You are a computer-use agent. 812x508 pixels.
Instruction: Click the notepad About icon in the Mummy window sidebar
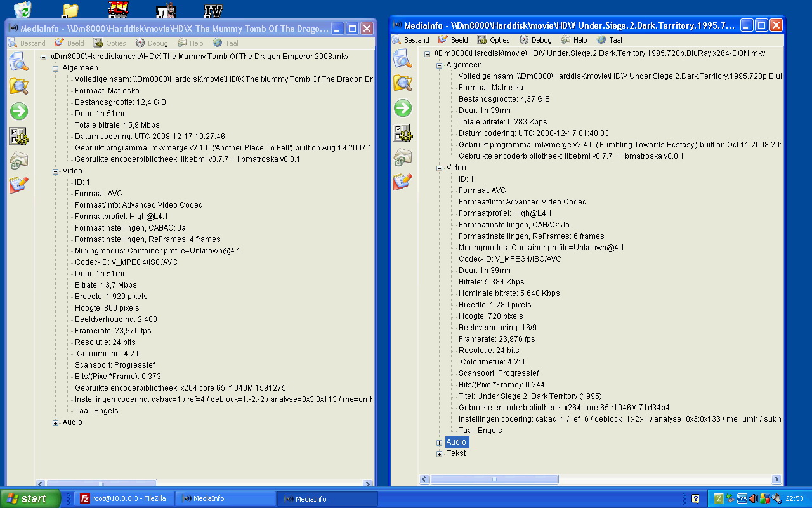point(18,185)
